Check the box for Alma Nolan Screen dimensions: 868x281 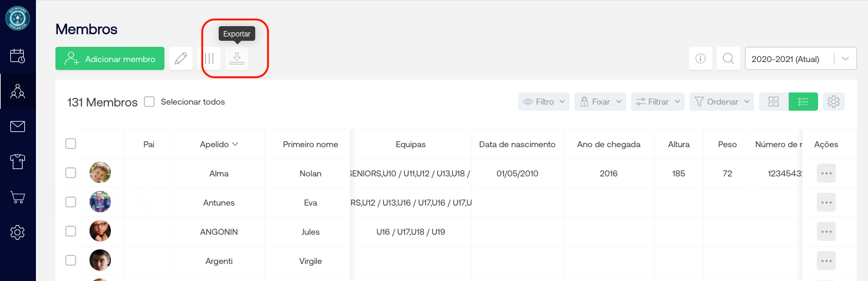click(71, 173)
